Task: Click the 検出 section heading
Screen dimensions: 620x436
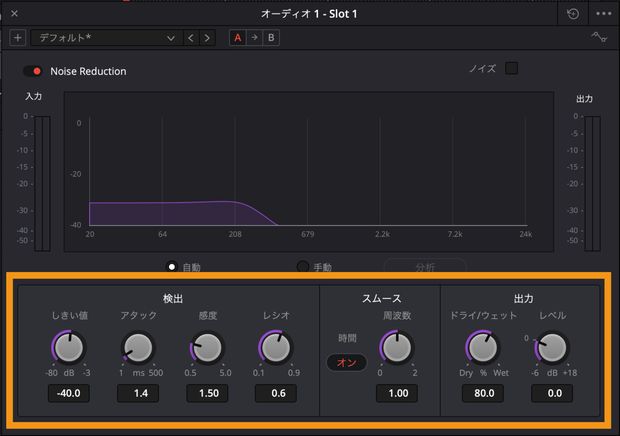Action: coord(173,298)
